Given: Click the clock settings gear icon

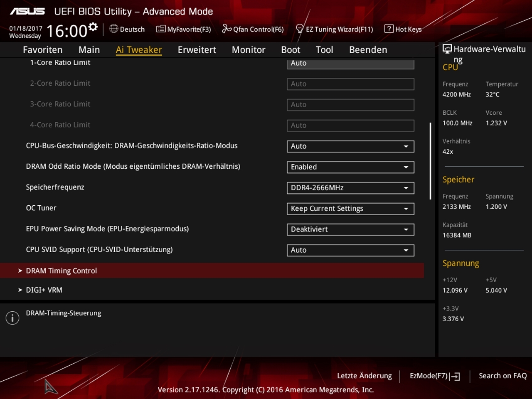Looking at the screenshot, I should [x=93, y=27].
